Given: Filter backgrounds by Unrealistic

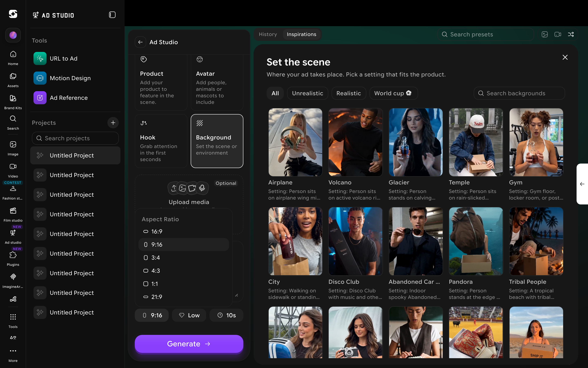Looking at the screenshot, I should tap(307, 93).
